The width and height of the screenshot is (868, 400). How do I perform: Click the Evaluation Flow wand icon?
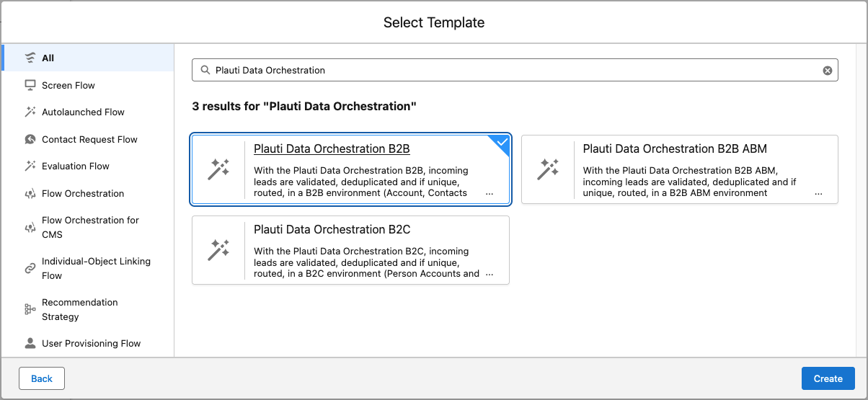click(x=30, y=166)
